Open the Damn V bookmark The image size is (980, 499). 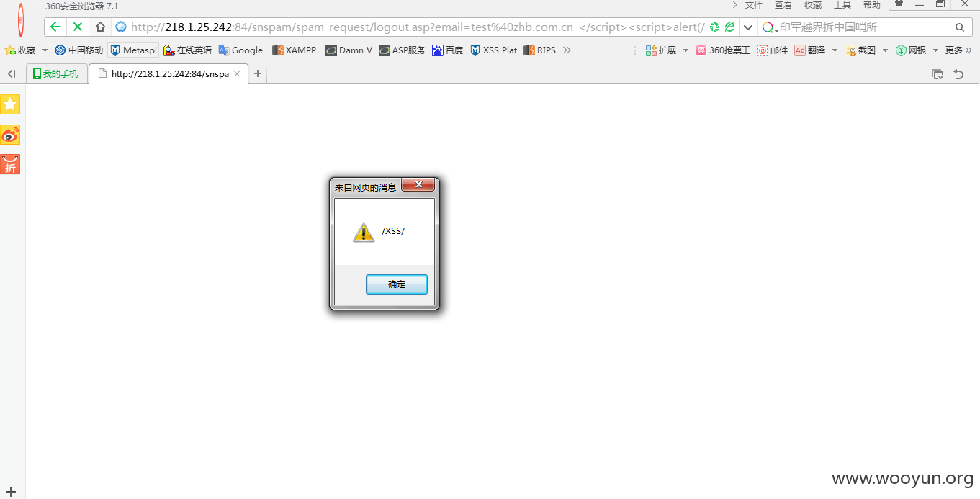click(x=349, y=50)
